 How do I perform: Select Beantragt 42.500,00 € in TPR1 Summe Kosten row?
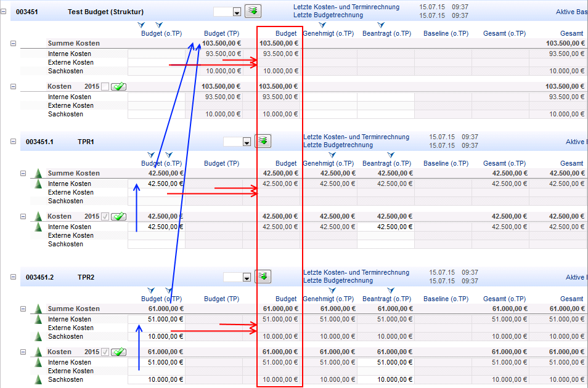tap(395, 173)
